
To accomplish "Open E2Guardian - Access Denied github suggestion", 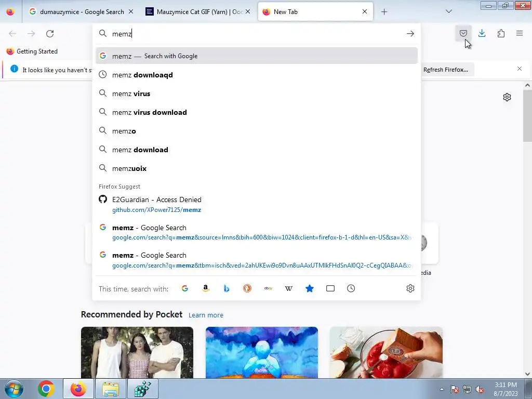I will tap(257, 204).
